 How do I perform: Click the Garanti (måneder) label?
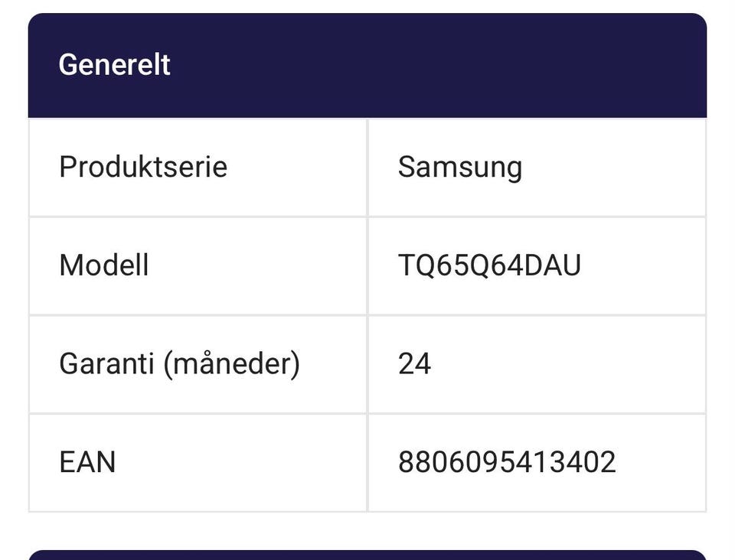[x=179, y=364]
